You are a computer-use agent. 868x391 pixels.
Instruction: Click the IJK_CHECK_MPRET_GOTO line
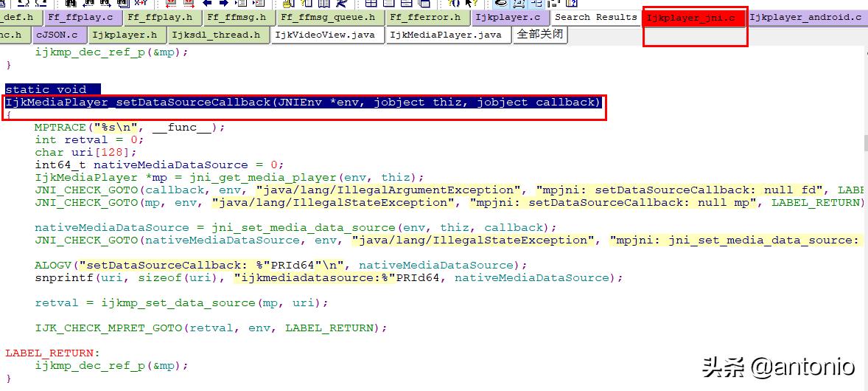[x=210, y=328]
